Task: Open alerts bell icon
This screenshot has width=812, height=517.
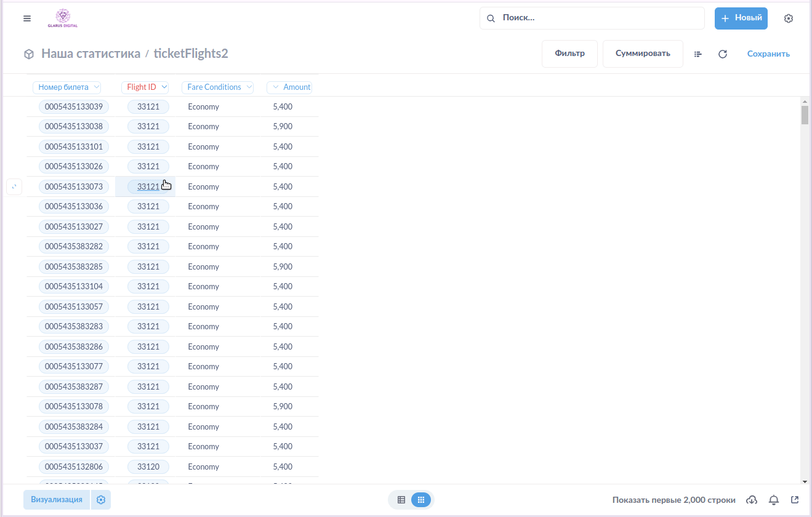Action: tap(774, 500)
